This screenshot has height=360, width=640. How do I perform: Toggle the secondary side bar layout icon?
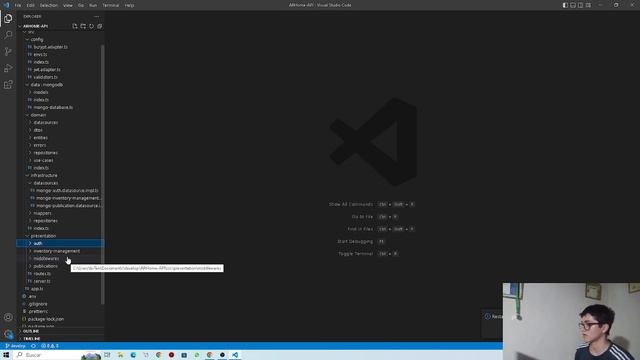click(x=580, y=5)
